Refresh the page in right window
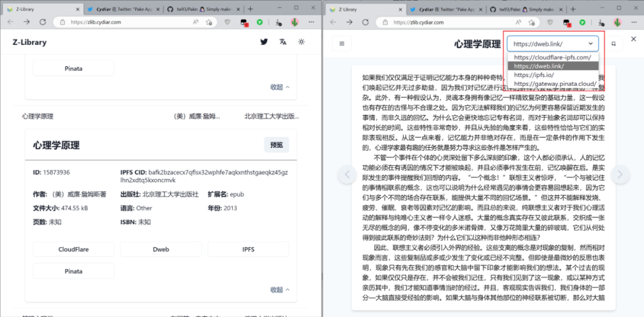 [365, 22]
